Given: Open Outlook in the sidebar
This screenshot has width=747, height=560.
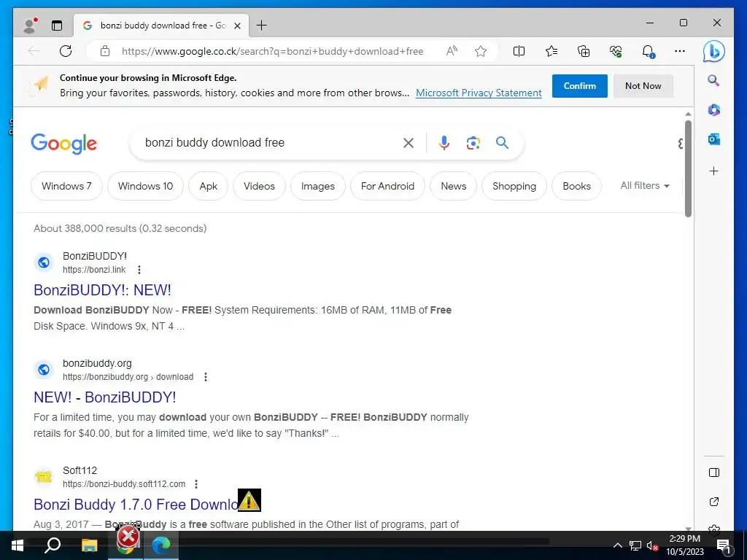Looking at the screenshot, I should (713, 139).
